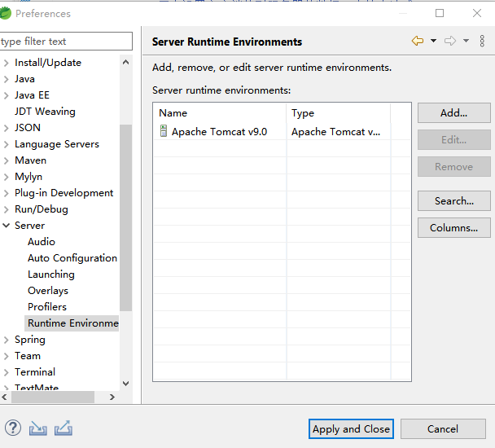Click the Type column header
The width and height of the screenshot is (495, 448).
[x=339, y=113]
